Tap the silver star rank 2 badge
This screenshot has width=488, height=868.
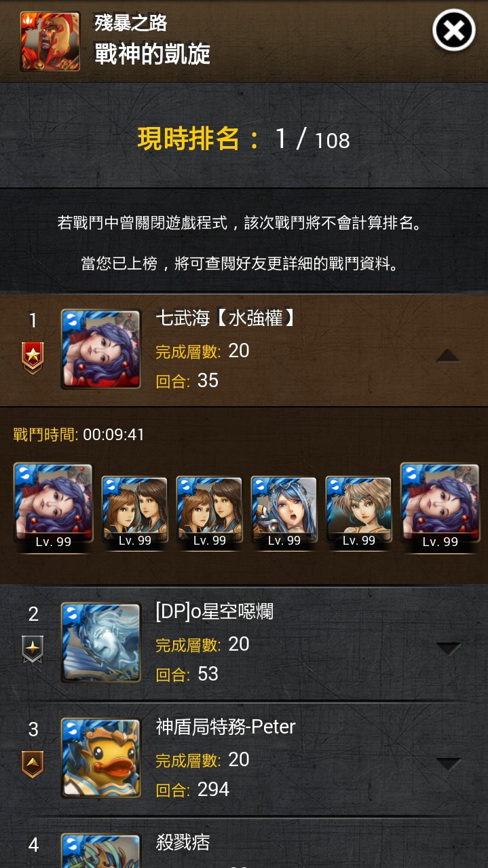tap(33, 650)
